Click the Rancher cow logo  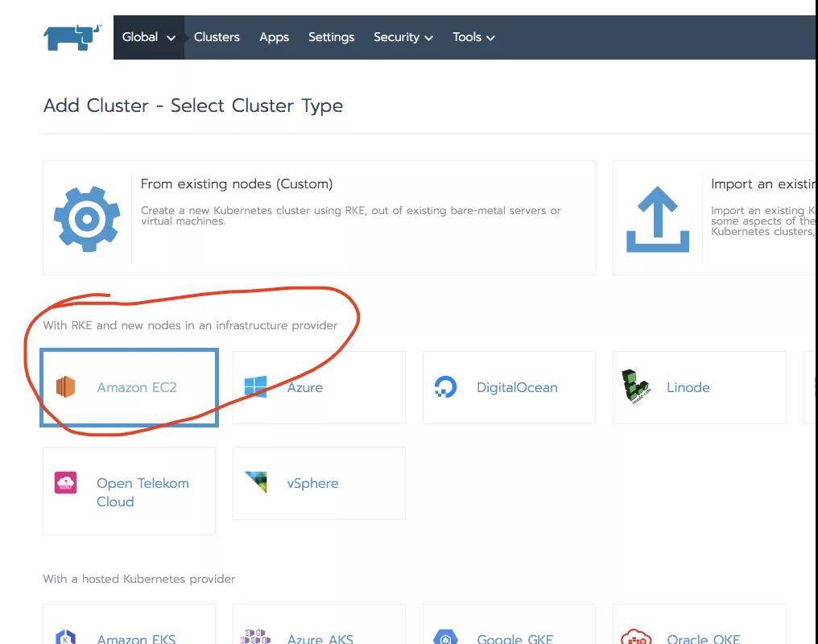pos(72,37)
